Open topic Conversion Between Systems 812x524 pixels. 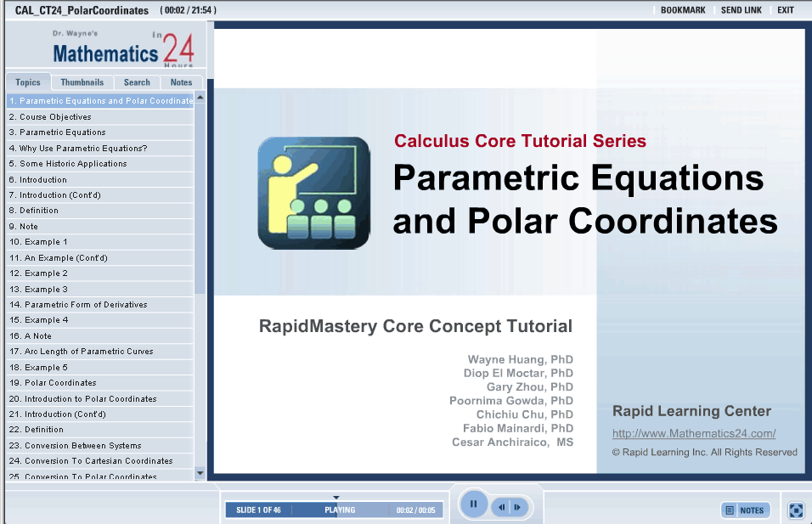100,445
